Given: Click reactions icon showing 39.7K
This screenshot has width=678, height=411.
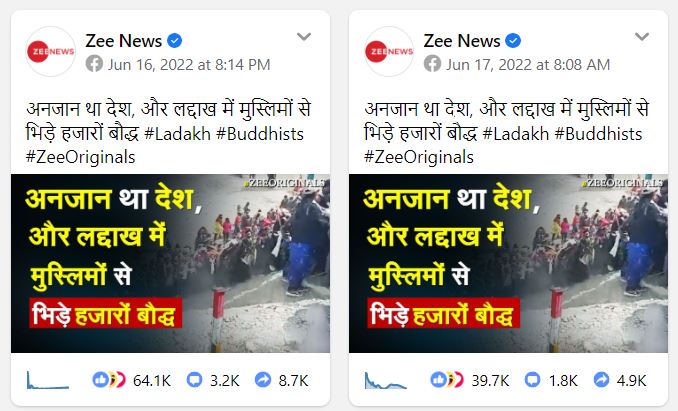Looking at the screenshot, I should click(x=447, y=380).
